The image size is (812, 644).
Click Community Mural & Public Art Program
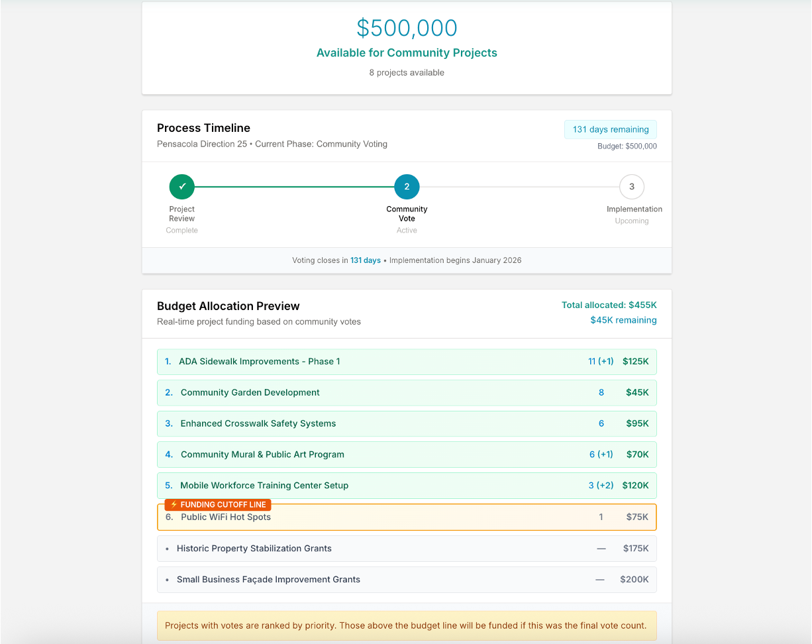click(262, 455)
